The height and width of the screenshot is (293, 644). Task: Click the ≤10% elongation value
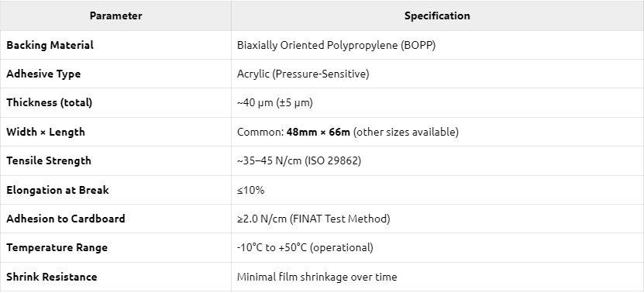click(250, 190)
